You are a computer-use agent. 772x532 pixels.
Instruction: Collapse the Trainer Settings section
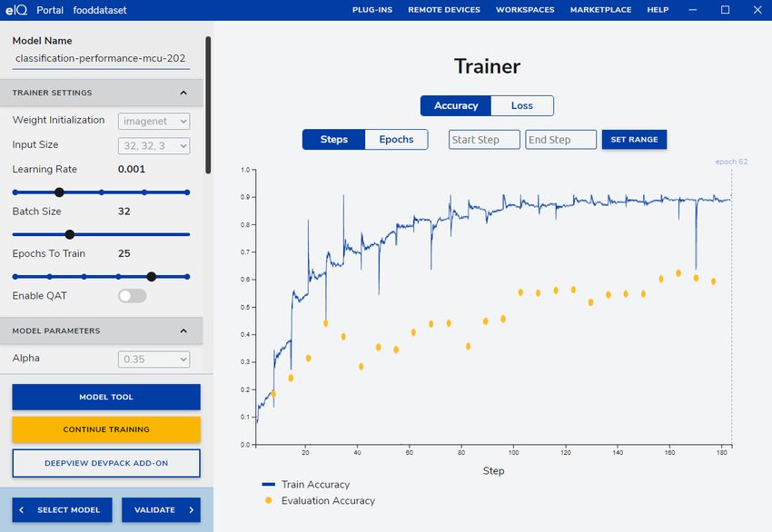[x=183, y=93]
